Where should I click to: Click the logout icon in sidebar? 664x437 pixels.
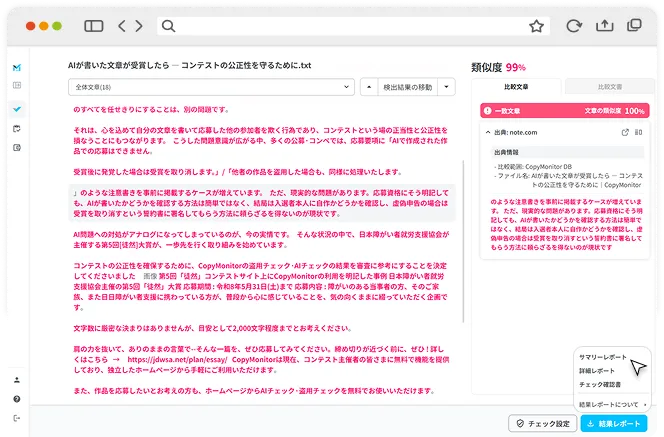(x=17, y=418)
